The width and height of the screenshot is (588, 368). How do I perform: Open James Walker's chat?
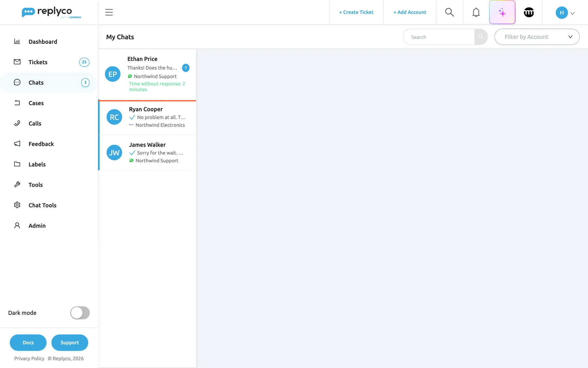point(147,153)
